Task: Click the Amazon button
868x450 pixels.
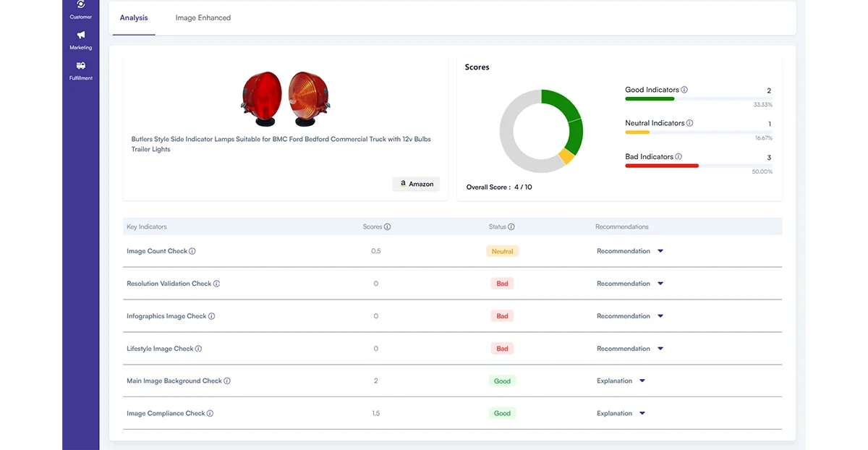Action: [x=417, y=184]
